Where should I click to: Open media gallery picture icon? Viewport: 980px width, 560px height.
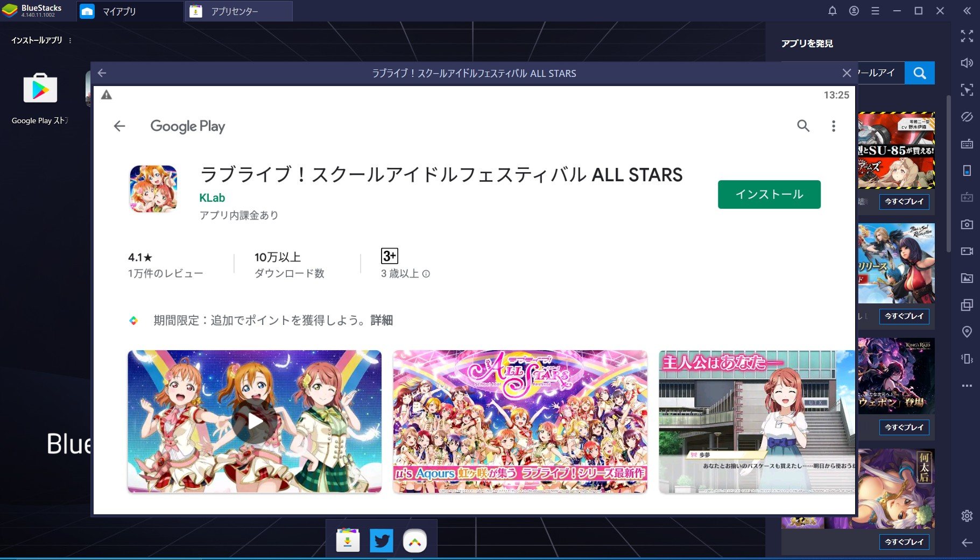click(967, 278)
